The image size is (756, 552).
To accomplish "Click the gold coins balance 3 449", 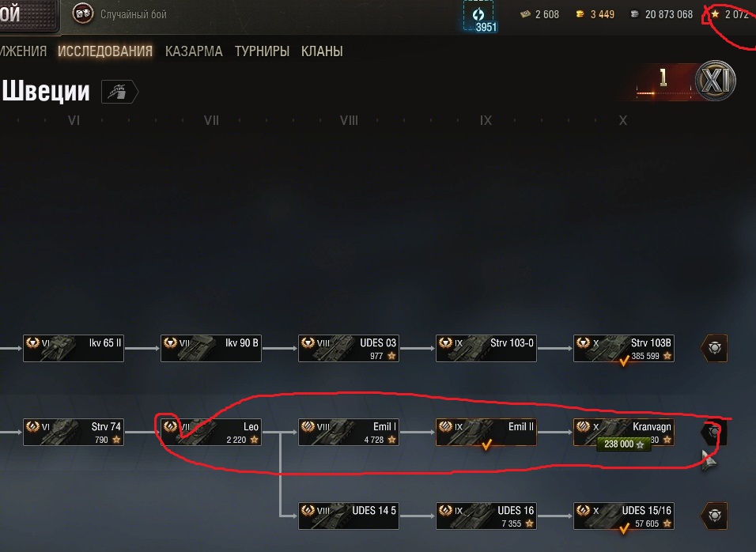I will tap(595, 14).
